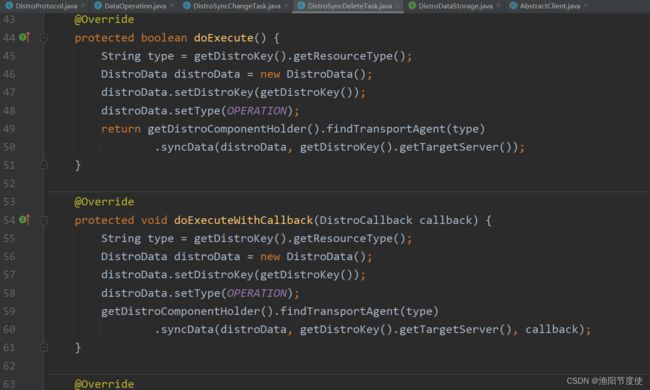
Task: Click findTransportAgent call on line 59
Action: coord(339,311)
